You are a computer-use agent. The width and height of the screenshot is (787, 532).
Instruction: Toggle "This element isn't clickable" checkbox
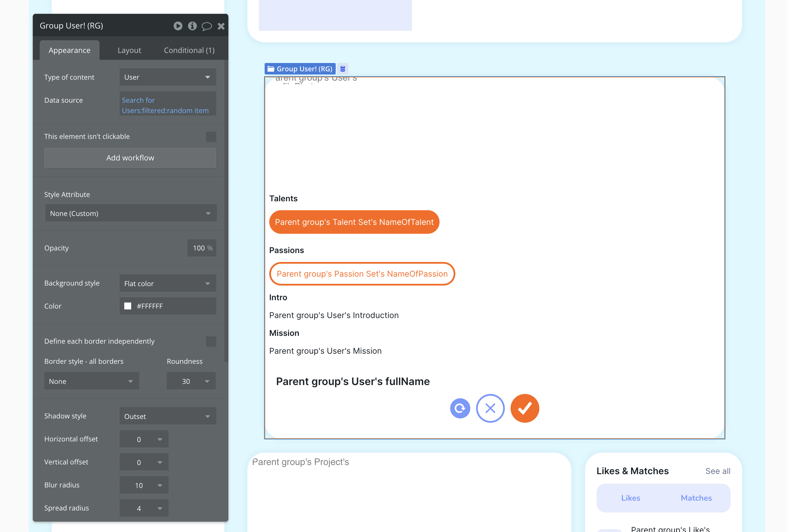click(x=211, y=137)
